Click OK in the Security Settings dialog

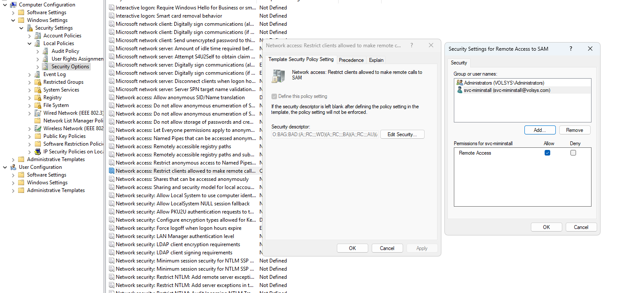tap(546, 227)
